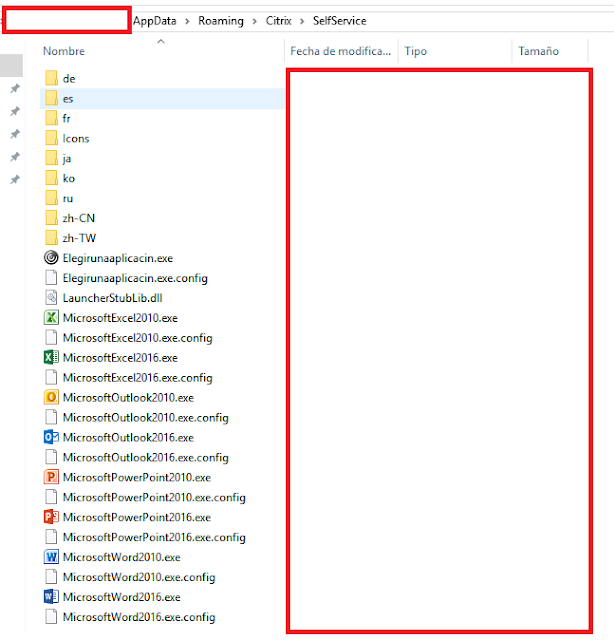Open the de folder icon

point(51,78)
